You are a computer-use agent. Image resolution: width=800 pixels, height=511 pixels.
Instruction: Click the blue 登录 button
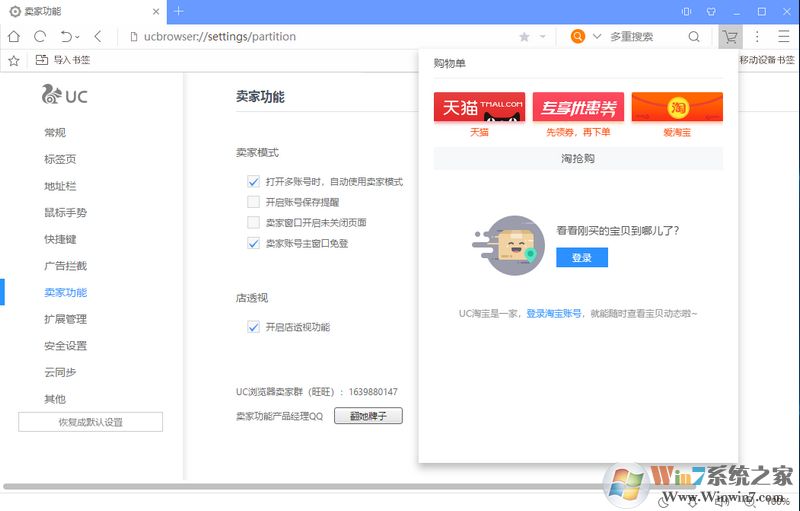(x=581, y=258)
